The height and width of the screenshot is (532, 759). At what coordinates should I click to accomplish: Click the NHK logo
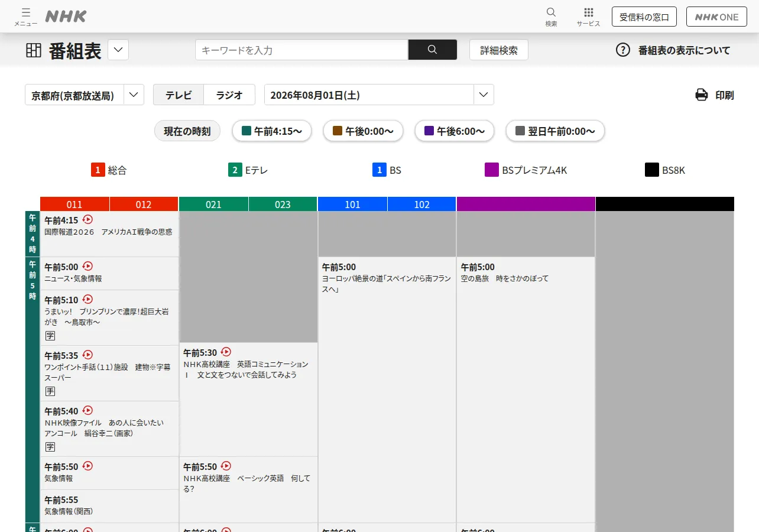[66, 17]
